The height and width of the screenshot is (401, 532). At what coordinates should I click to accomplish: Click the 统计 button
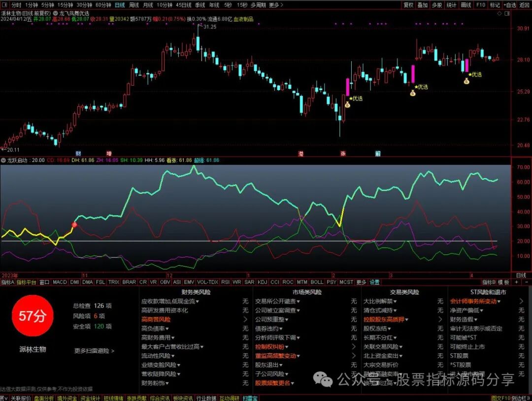point(452,5)
